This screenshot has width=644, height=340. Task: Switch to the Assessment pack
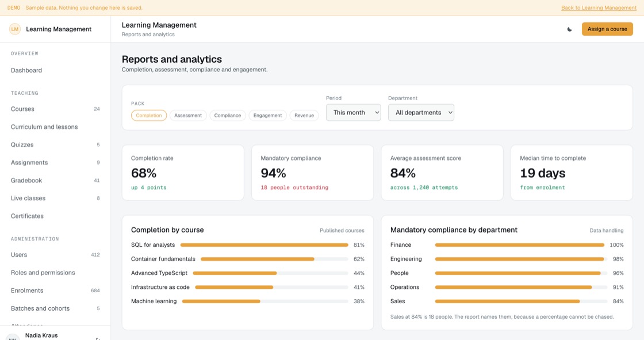187,116
